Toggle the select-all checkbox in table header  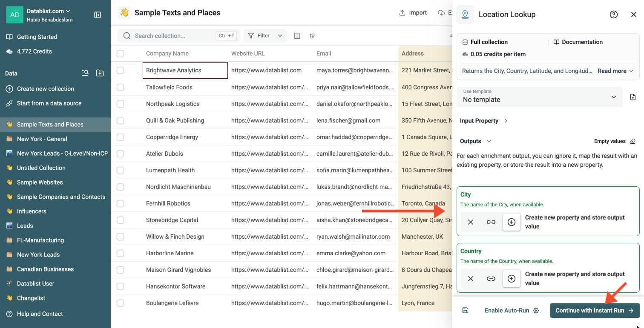121,54
